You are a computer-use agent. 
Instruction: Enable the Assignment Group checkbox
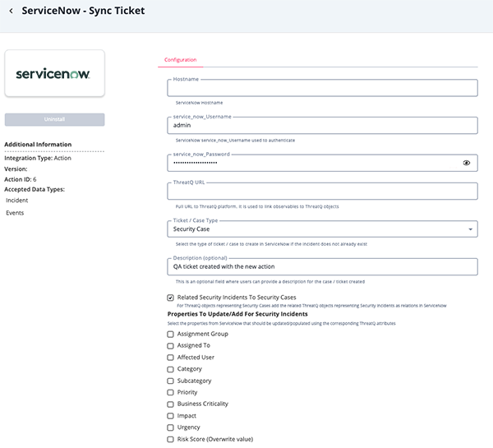coord(170,334)
